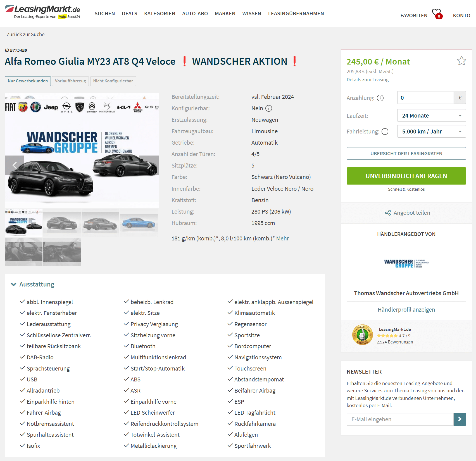Click the eKomi feedback badge

[362, 335]
